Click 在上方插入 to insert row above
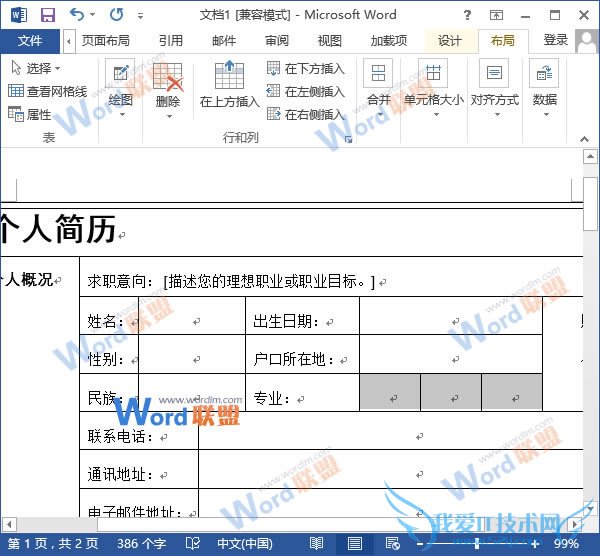This screenshot has width=600, height=556. pyautogui.click(x=230, y=85)
